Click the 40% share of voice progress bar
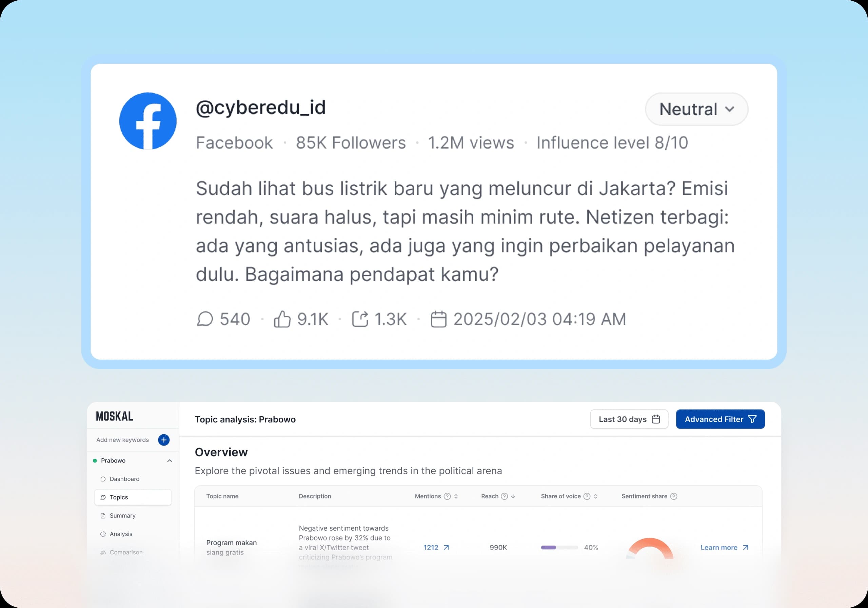 coord(559,548)
